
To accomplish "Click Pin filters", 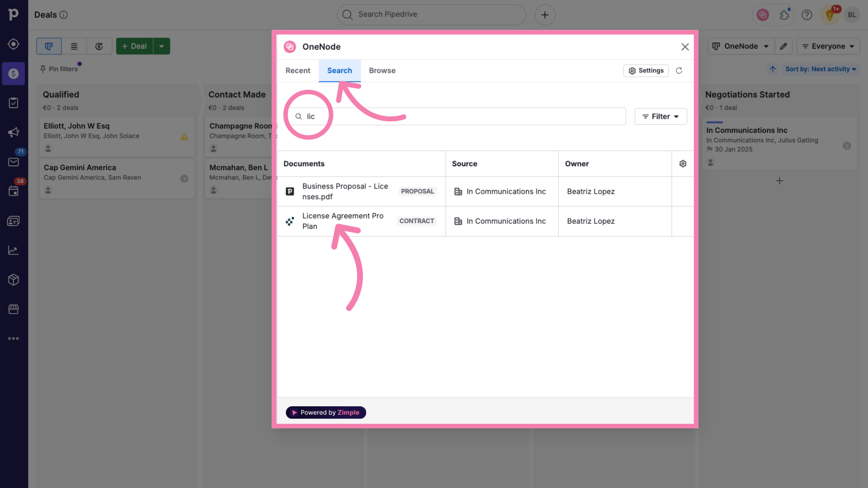I will 59,69.
